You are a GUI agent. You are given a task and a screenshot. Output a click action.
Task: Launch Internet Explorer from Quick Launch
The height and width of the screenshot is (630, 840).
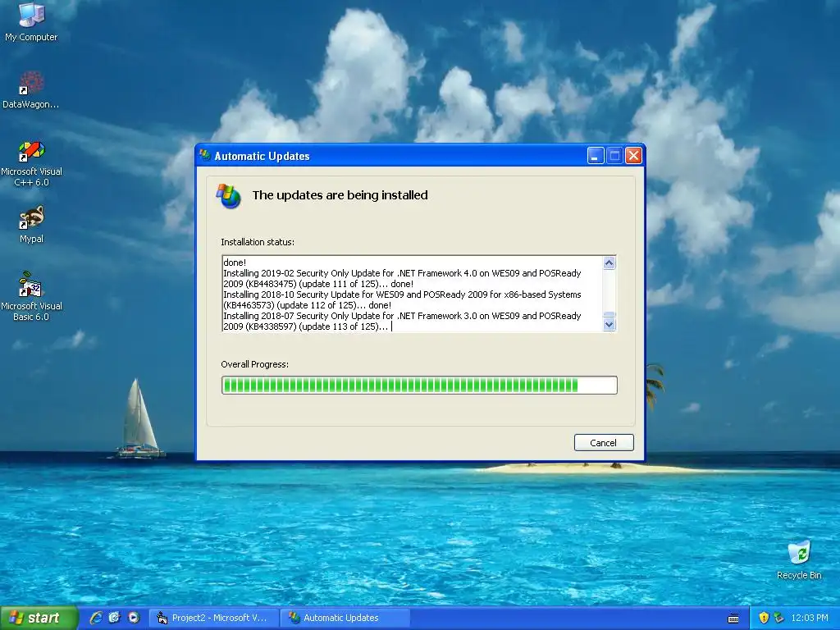pyautogui.click(x=96, y=618)
